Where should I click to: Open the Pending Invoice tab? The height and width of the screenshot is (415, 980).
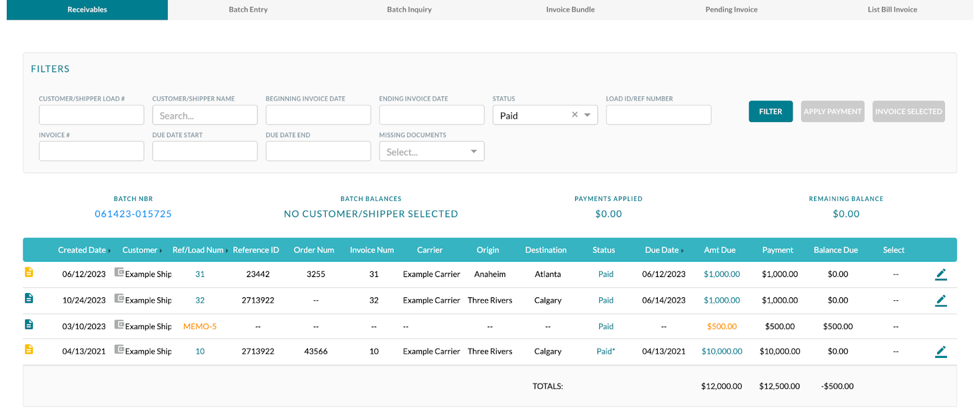[731, 10]
